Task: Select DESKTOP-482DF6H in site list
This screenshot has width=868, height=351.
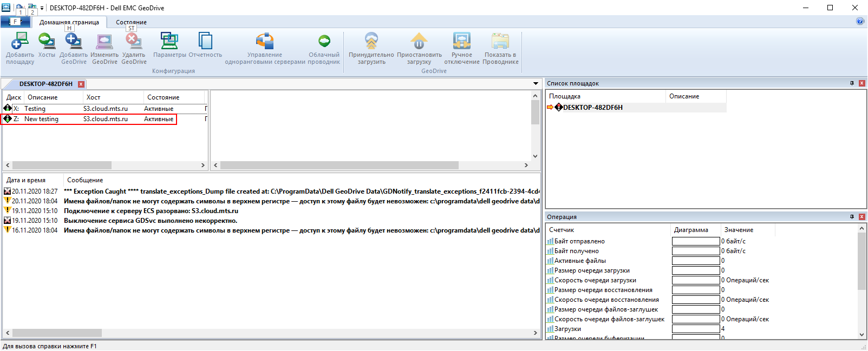Action: [x=592, y=108]
